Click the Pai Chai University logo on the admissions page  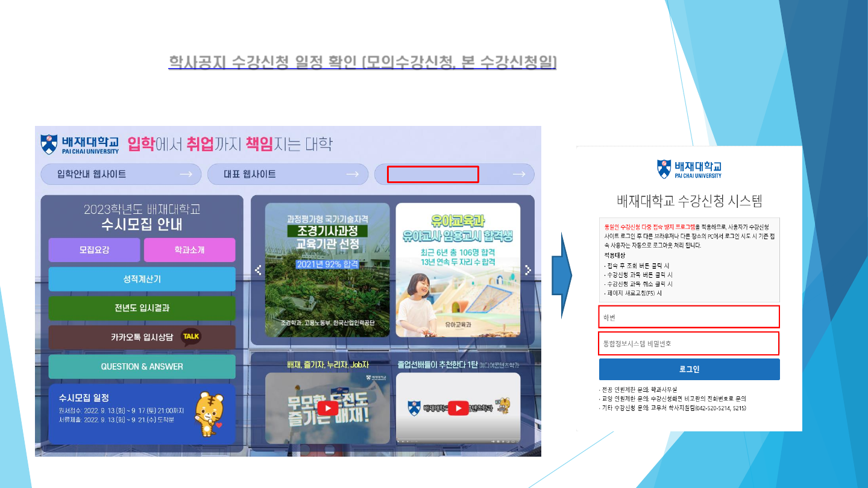coord(79,145)
